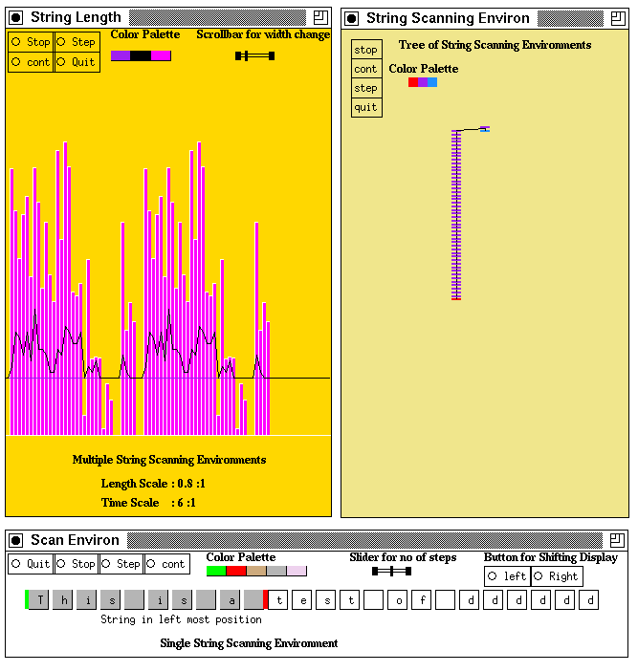Screen dimensions: 638x672
Task: Pick the magenta swatch in String Length palette
Action: (161, 55)
